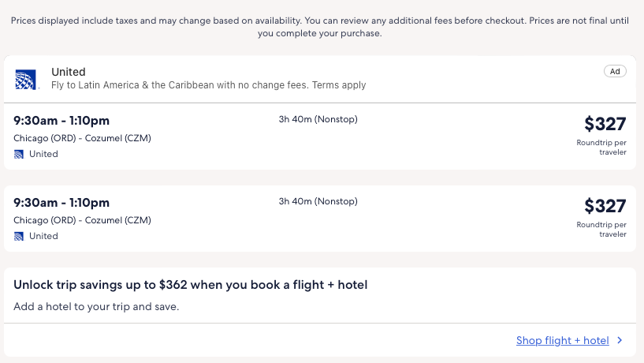Click the United ad title text

click(x=68, y=72)
